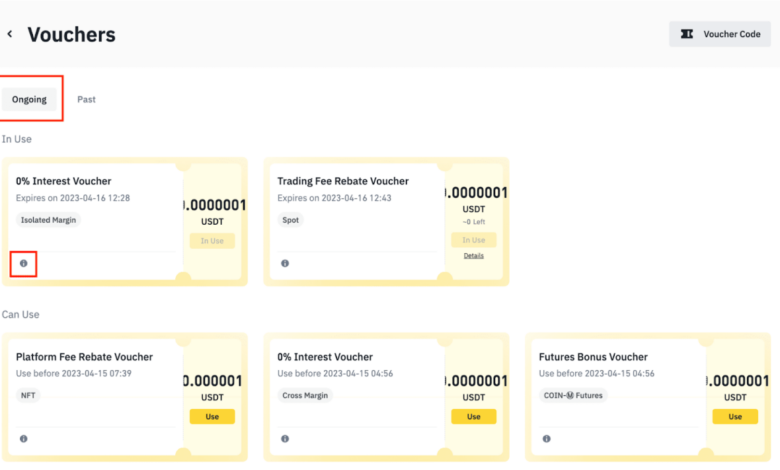Use the Platform Fee Rebate Voucher
780x470 pixels.
212,416
